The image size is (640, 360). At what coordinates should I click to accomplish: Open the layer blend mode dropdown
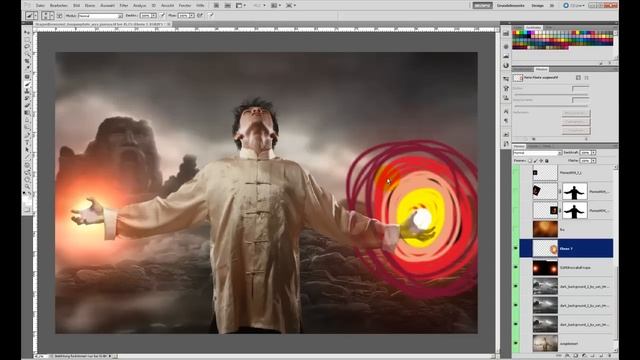tap(538, 153)
